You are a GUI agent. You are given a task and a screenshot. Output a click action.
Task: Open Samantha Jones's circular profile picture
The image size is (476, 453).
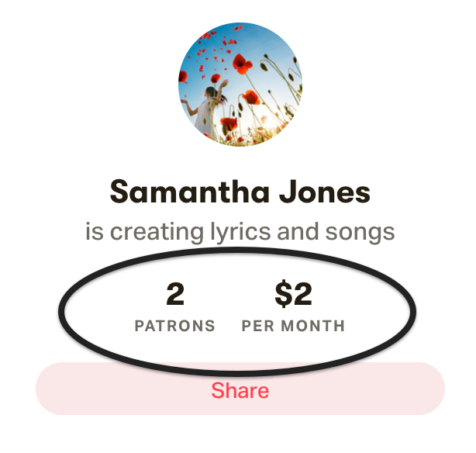[x=240, y=85]
